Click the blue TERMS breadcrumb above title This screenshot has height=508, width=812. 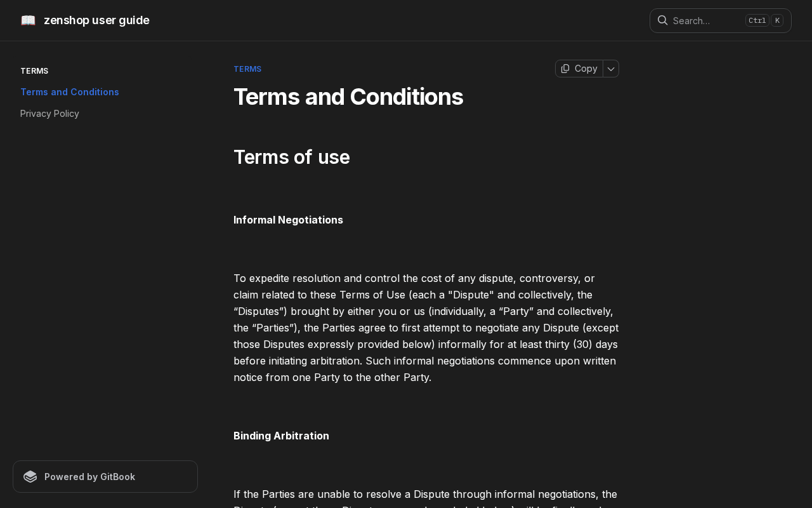247,69
